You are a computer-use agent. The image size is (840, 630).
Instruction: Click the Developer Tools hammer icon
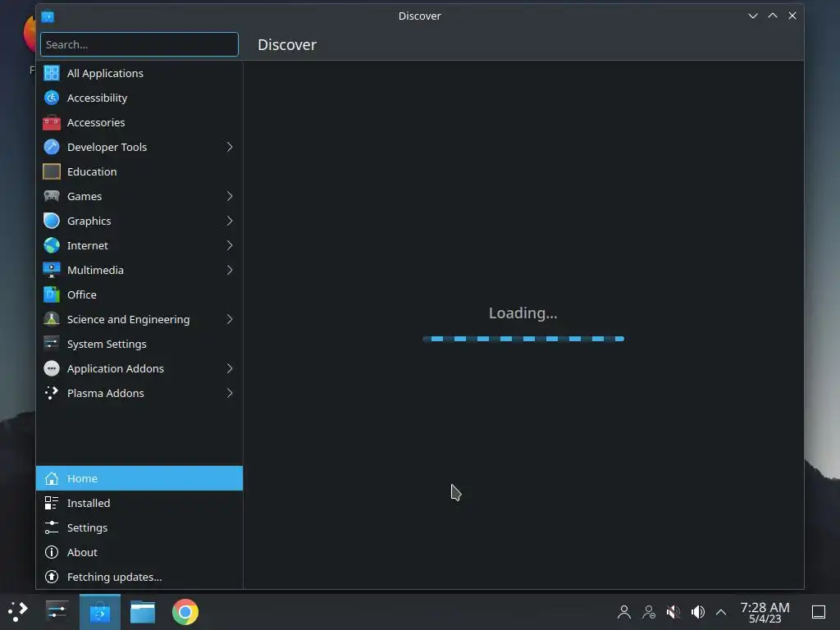pyautogui.click(x=52, y=147)
